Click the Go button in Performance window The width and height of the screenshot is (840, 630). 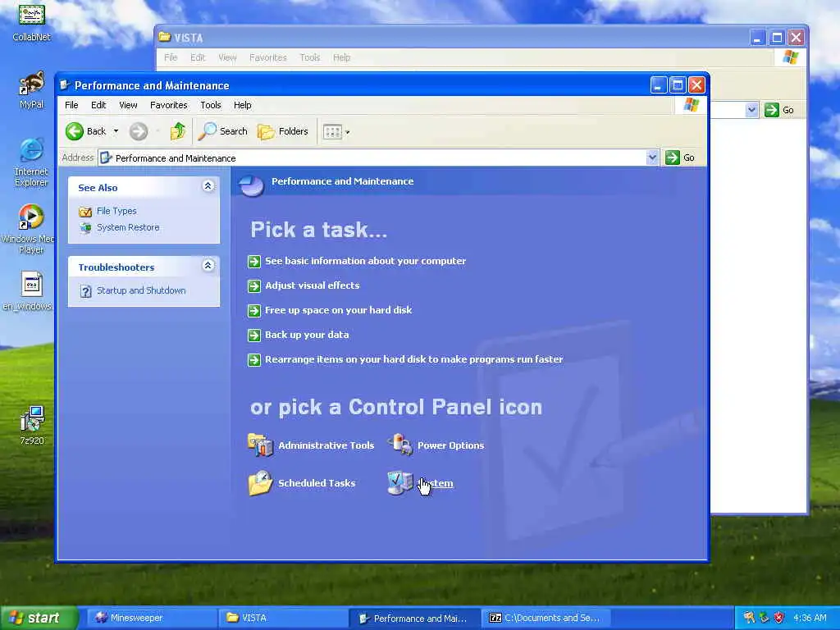tap(680, 157)
